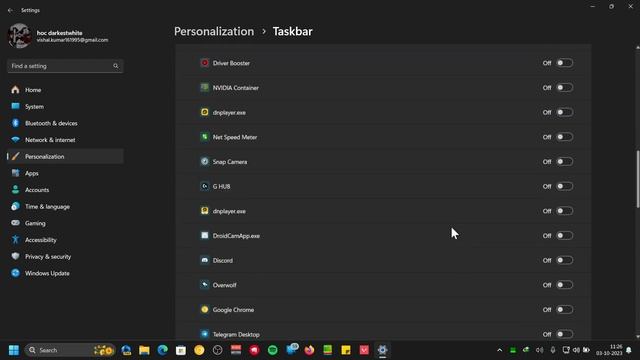Open File Explorer from the taskbar
This screenshot has height=360, width=640.
click(x=144, y=350)
